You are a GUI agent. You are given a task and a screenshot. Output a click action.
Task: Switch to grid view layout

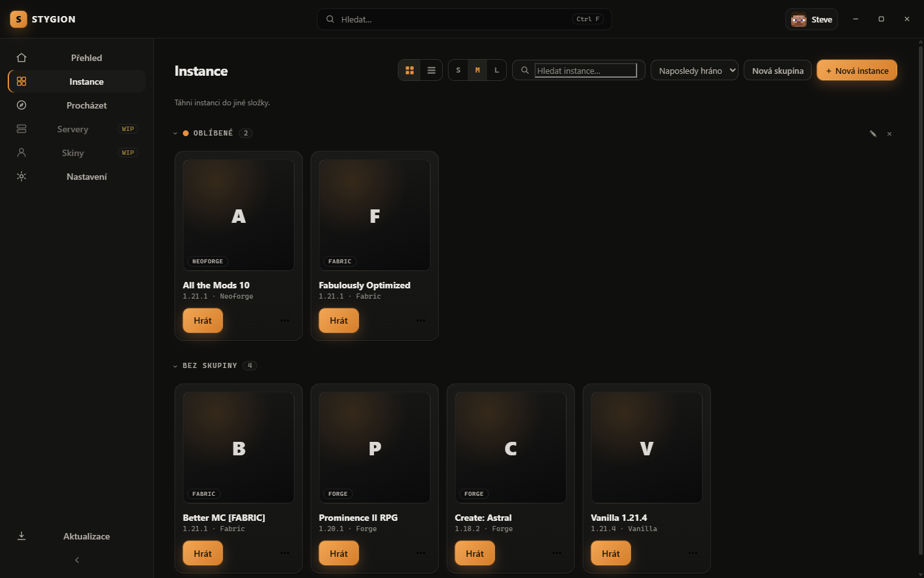click(x=409, y=71)
